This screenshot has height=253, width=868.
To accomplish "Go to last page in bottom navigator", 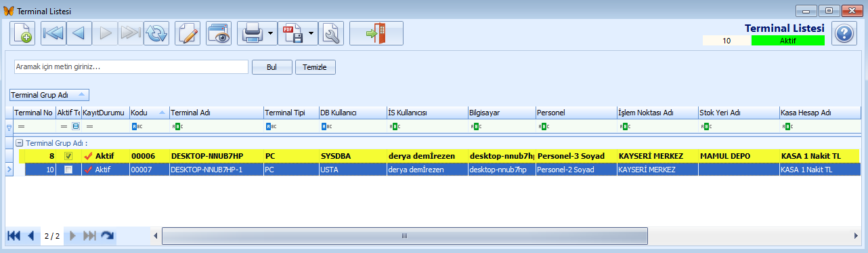I will point(89,235).
